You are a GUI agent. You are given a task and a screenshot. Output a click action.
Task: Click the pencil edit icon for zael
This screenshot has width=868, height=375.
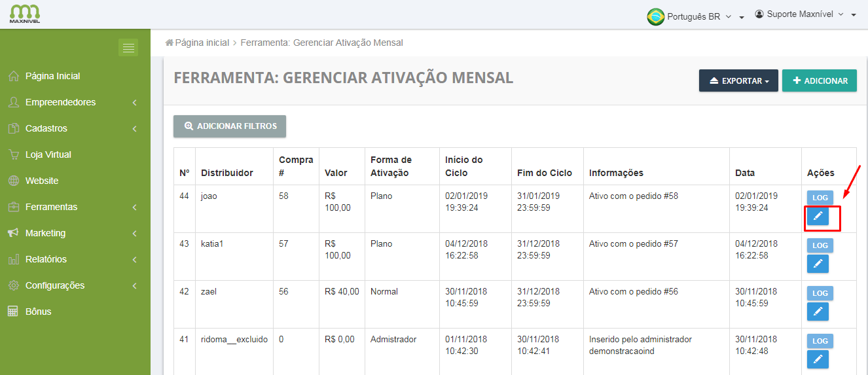pyautogui.click(x=818, y=312)
